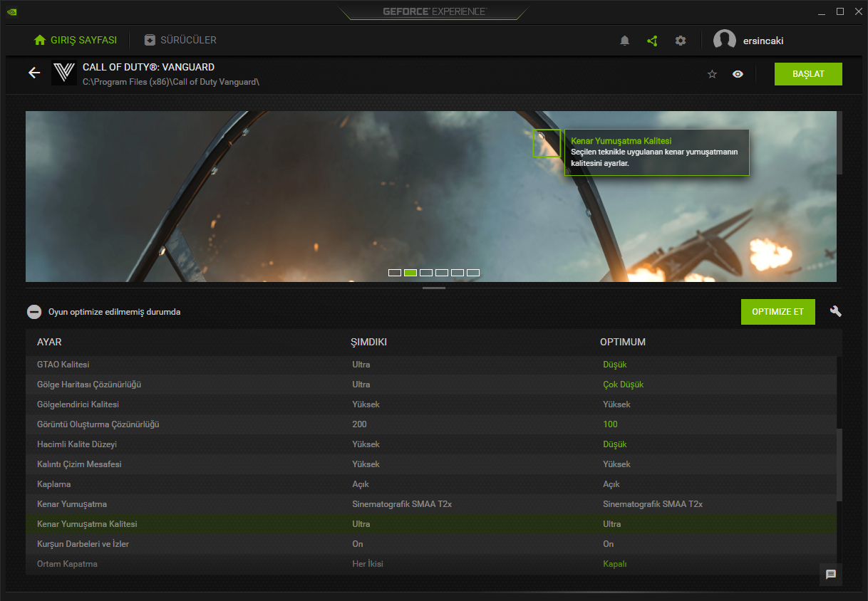Click the CALL OF DUTY: VANGUARD title
Image resolution: width=868 pixels, height=601 pixels.
[148, 67]
